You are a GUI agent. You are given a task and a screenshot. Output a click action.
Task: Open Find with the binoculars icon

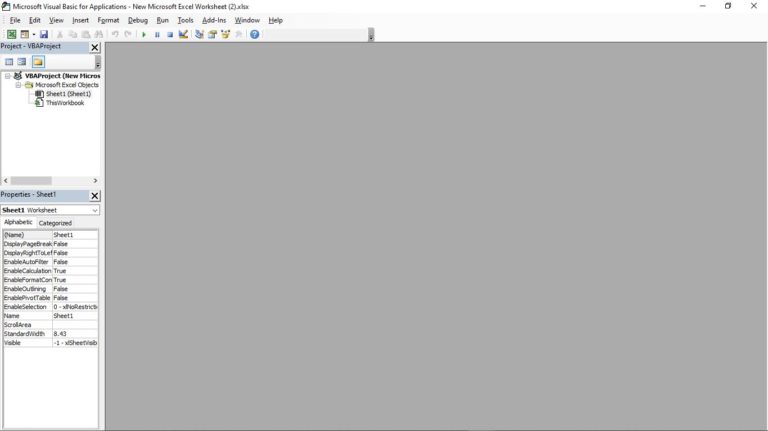point(99,34)
